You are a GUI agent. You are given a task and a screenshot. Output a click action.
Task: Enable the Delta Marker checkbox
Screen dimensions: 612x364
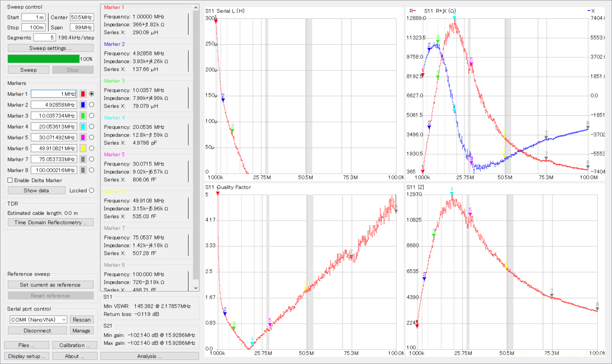(x=10, y=180)
